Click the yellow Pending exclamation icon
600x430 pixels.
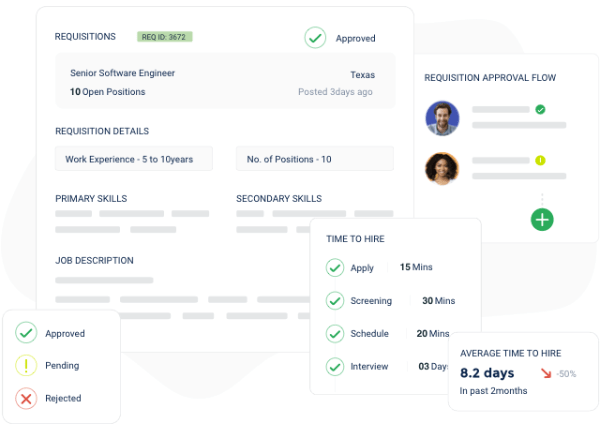[x=26, y=366]
